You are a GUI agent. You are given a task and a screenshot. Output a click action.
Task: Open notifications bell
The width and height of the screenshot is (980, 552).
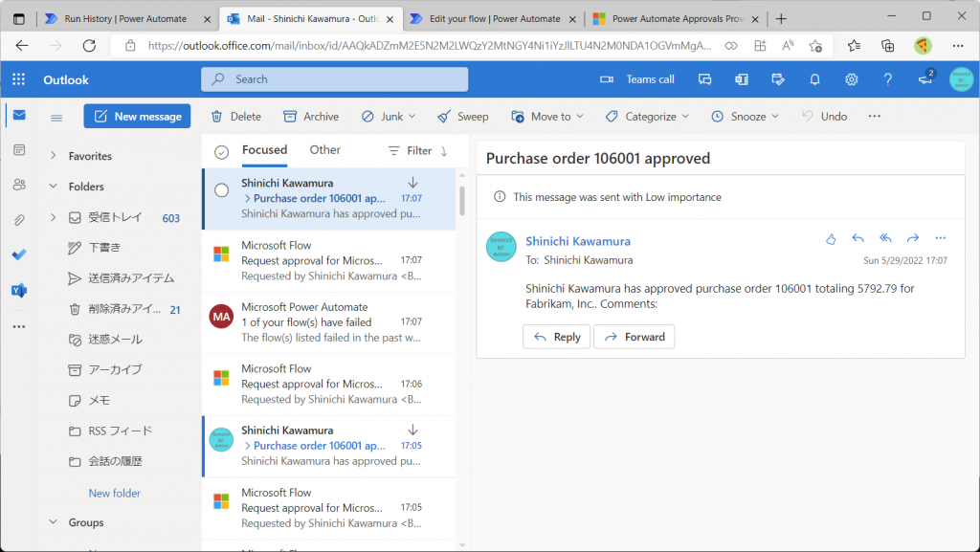point(814,79)
